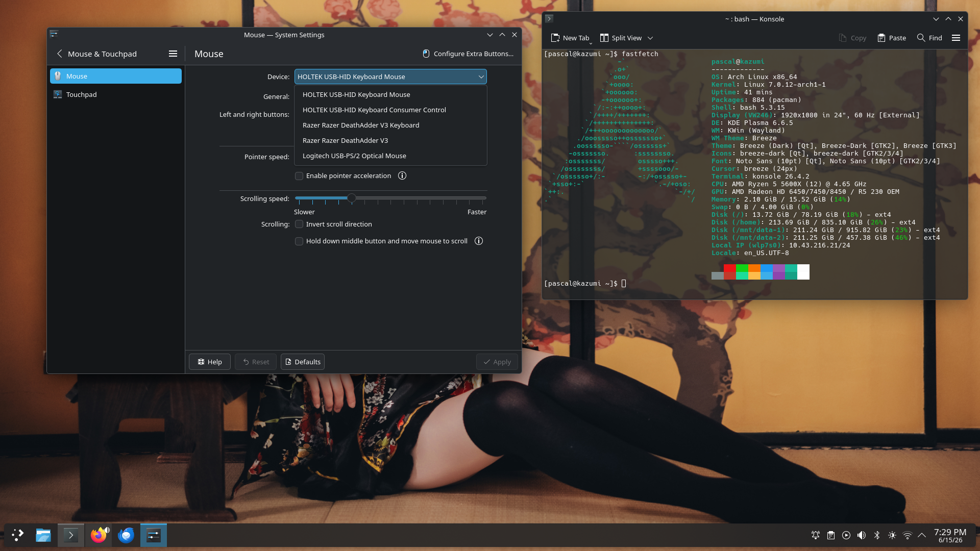Screen dimensions: 980x551
Task: Switch to System Settings taskbar icon
Action: coord(154,535)
